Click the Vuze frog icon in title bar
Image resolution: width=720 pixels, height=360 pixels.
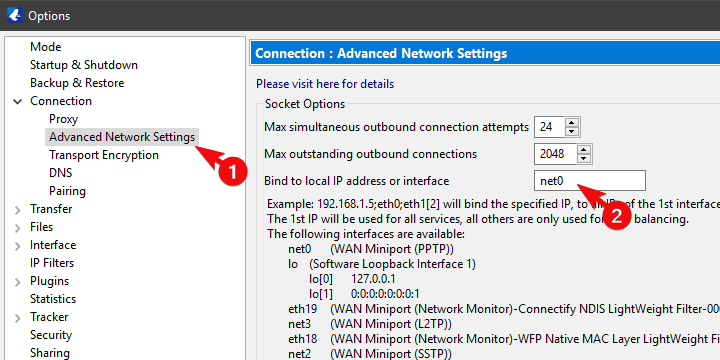pyautogui.click(x=15, y=15)
